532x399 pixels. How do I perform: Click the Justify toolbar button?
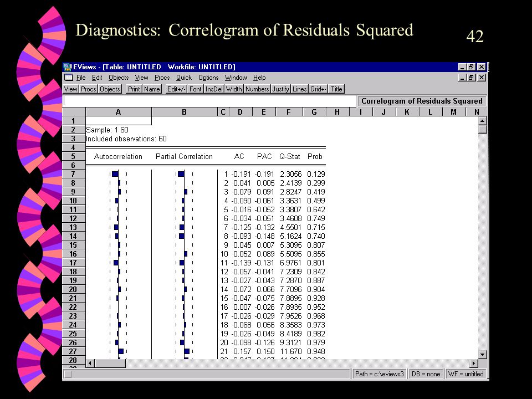tap(280, 89)
